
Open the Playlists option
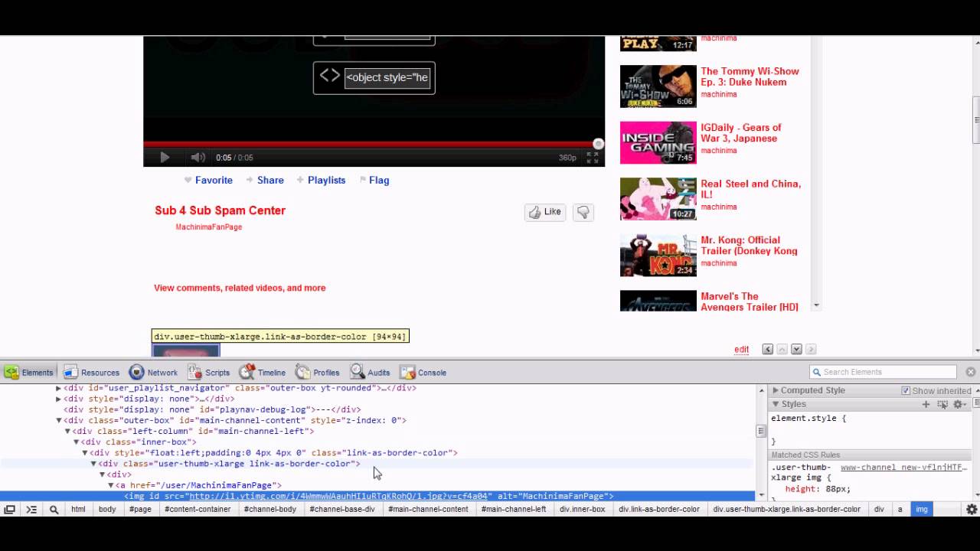326,181
